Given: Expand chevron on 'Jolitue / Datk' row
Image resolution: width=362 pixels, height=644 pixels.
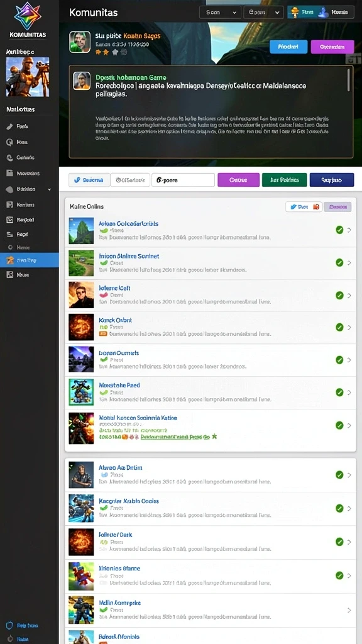Looking at the screenshot, I should point(349,542).
